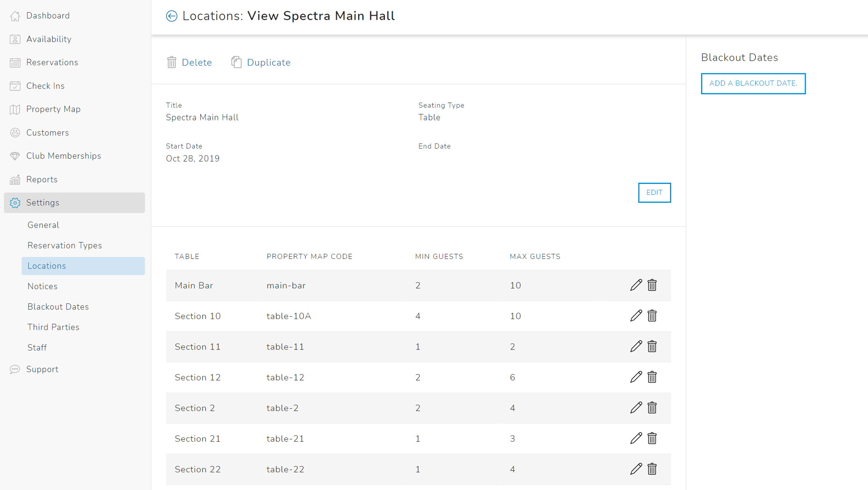
Task: Click trash icon for Section 12
Action: (652, 377)
